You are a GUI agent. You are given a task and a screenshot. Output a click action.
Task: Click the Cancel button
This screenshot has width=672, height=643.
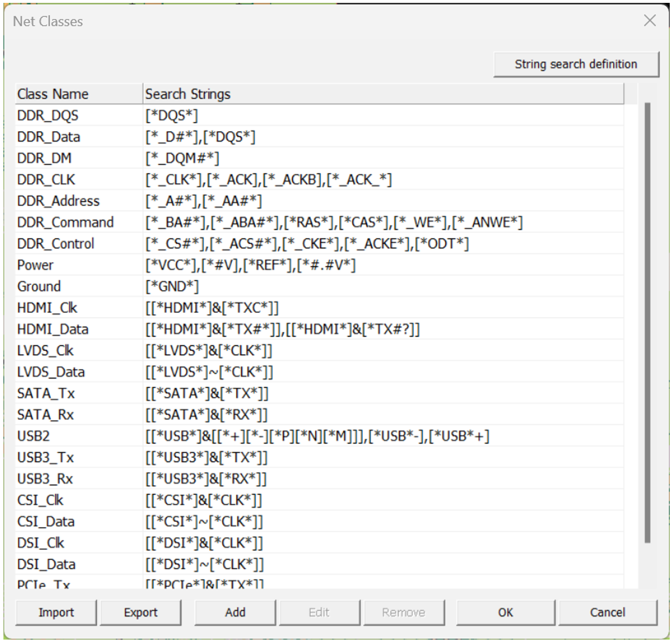pos(607,612)
